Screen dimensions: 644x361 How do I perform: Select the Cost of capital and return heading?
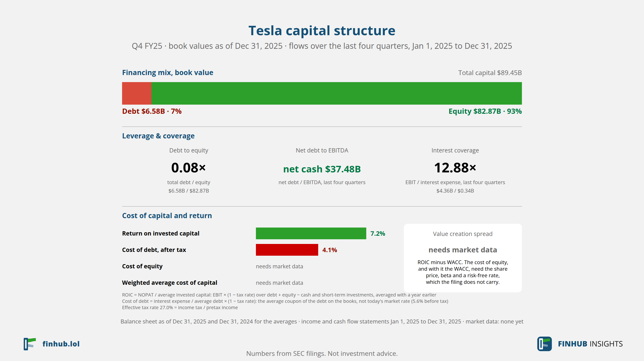click(167, 216)
